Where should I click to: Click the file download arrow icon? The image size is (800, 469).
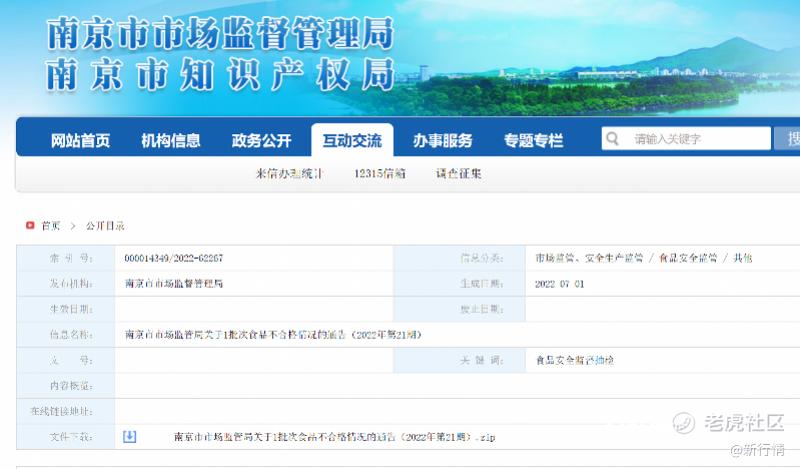pos(130,436)
